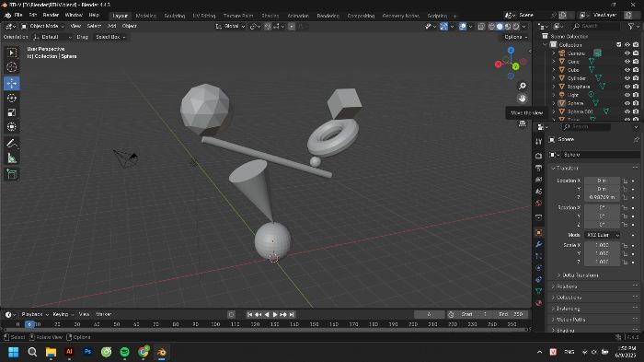Play the animation forward
This screenshot has height=362, width=644.
click(275, 315)
